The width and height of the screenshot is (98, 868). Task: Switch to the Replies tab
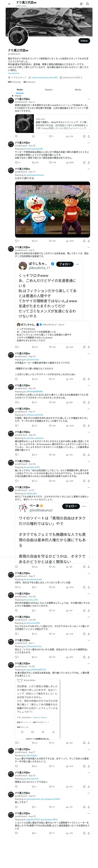tap(49, 90)
